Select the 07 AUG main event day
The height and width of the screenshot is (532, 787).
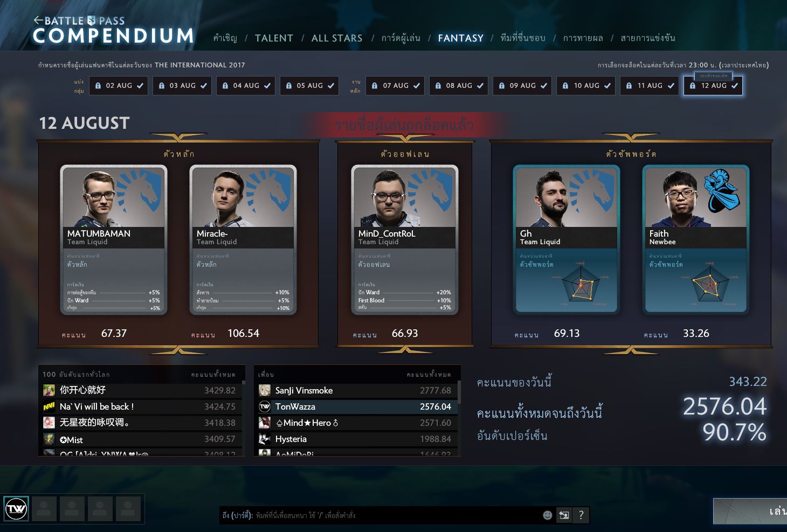pyautogui.click(x=395, y=86)
